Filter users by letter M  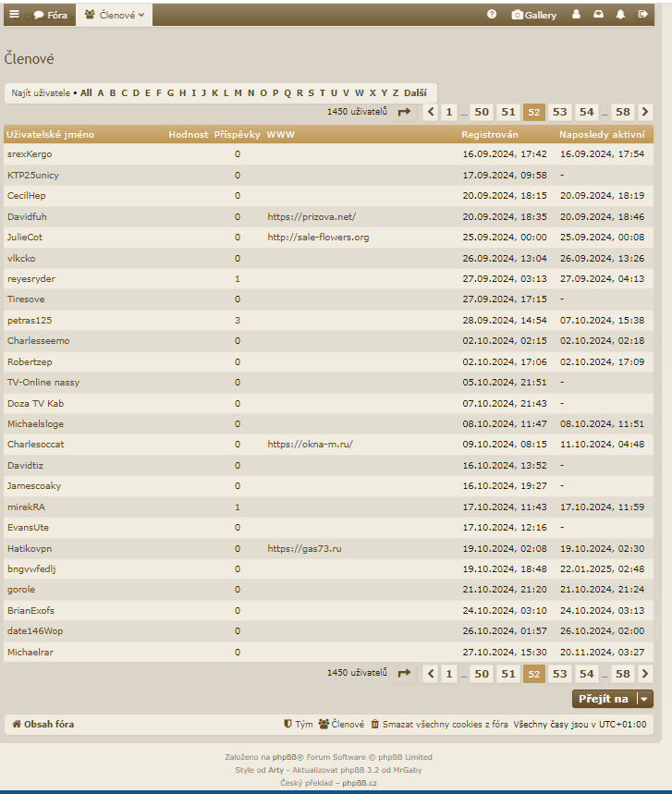pyautogui.click(x=238, y=92)
